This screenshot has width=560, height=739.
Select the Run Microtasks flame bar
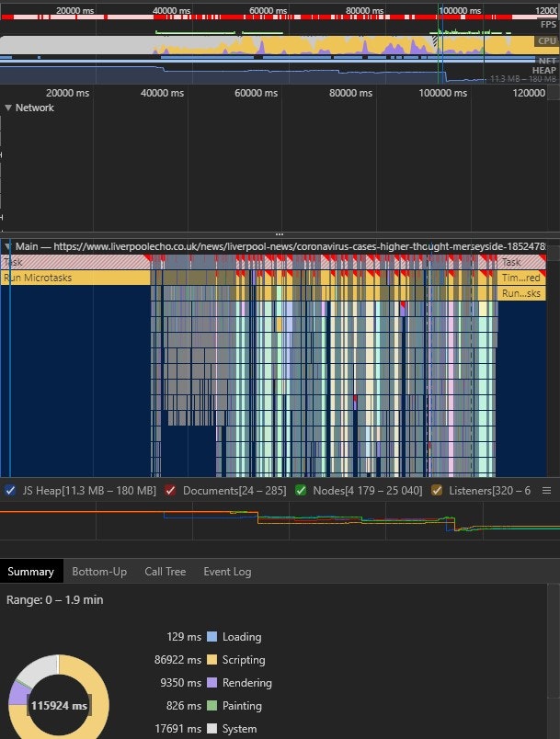[x=74, y=279]
